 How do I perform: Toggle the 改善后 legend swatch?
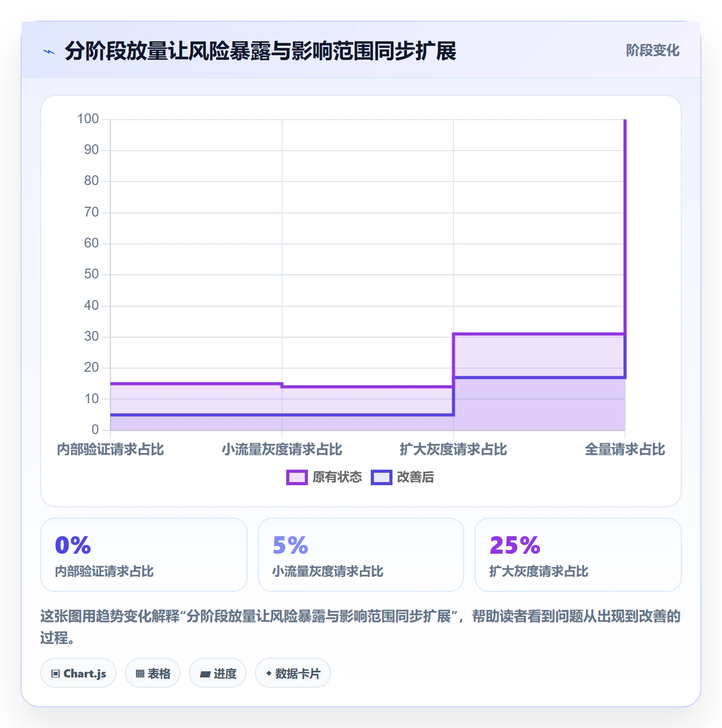tap(382, 477)
